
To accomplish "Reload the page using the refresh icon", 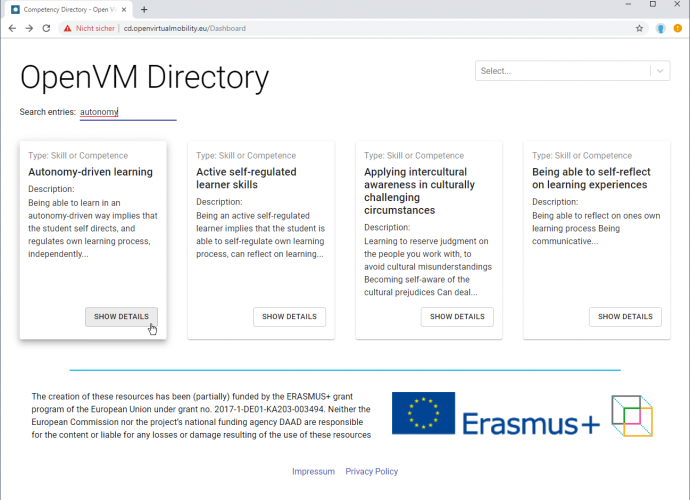I will pos(46,28).
